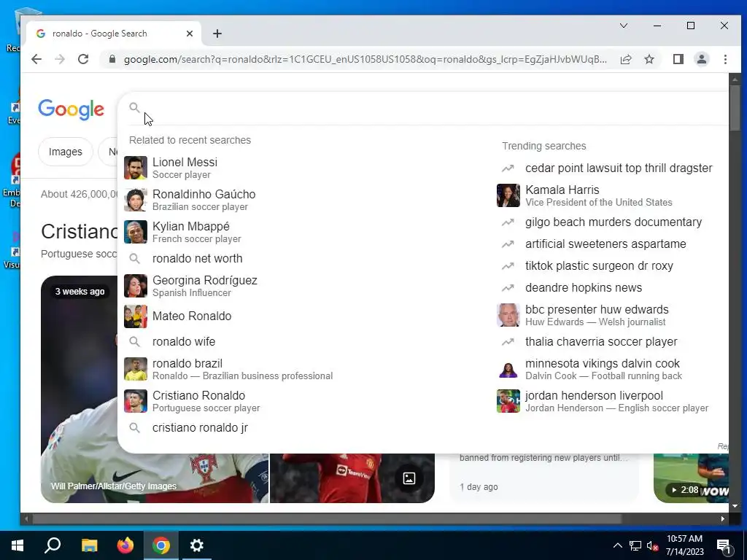Open a new tab with the plus button
Image resolution: width=747 pixels, height=560 pixels.
pos(217,34)
